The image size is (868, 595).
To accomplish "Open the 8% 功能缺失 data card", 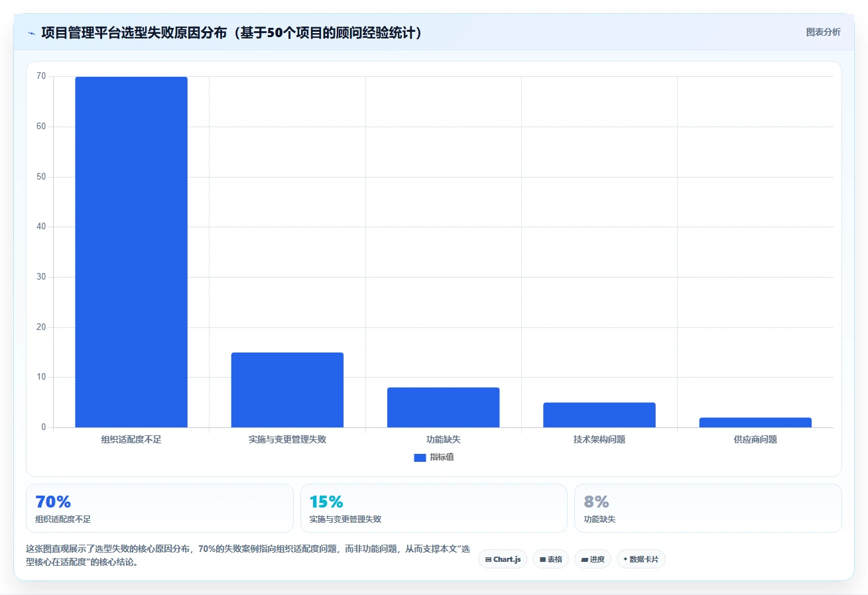I will pyautogui.click(x=708, y=508).
